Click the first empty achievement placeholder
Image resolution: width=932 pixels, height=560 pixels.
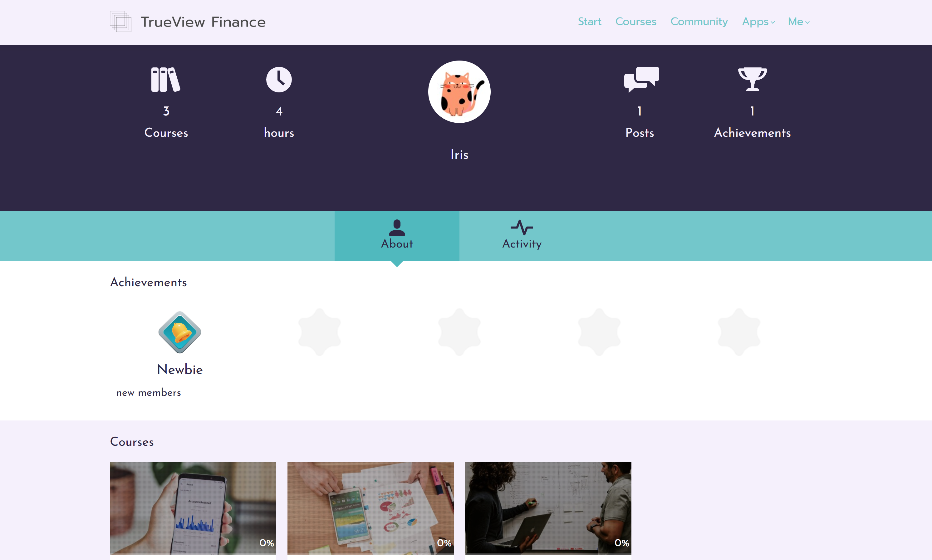tap(320, 332)
